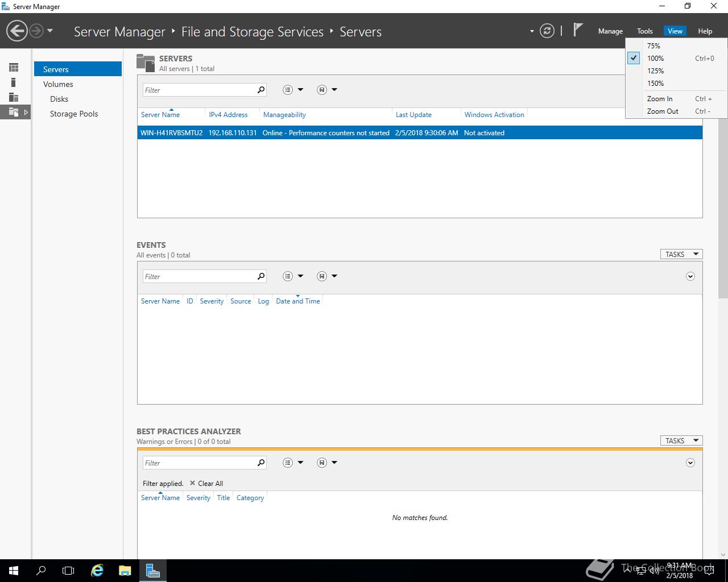Viewport: 728px width, 582px height.
Task: Expand Events filter criteria chevron
Action: coord(690,276)
